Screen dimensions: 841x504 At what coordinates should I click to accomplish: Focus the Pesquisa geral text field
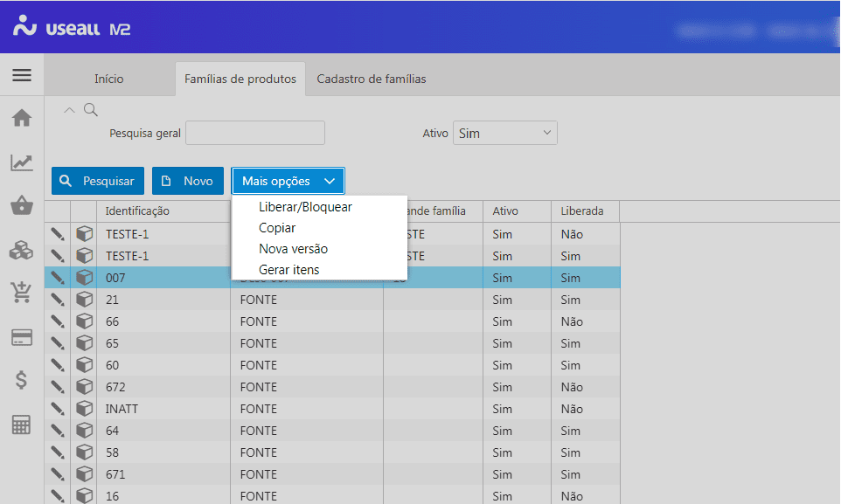[x=254, y=134]
